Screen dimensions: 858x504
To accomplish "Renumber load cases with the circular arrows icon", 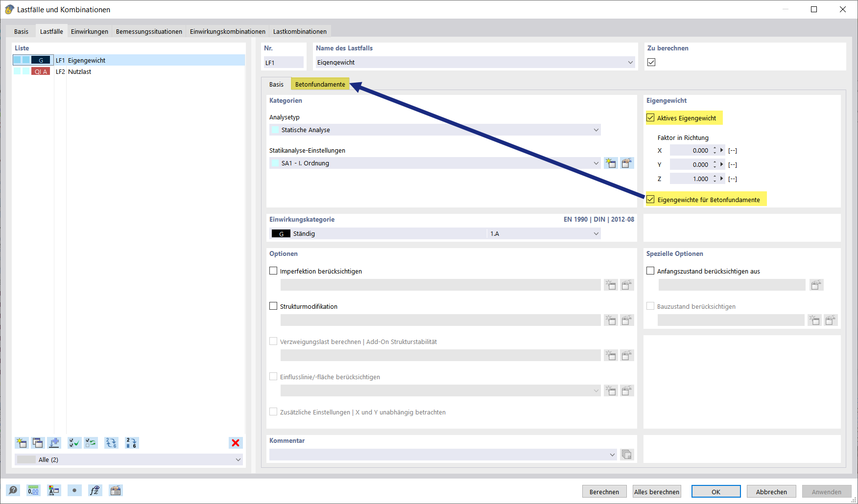I will (111, 443).
